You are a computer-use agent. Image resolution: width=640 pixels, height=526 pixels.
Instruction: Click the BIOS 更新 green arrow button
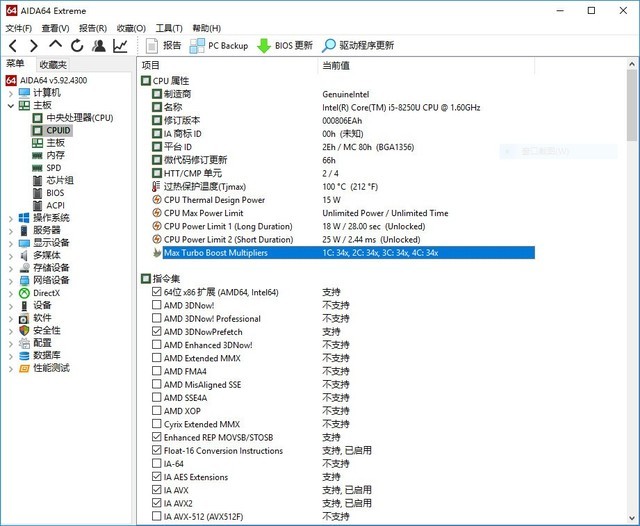285,46
